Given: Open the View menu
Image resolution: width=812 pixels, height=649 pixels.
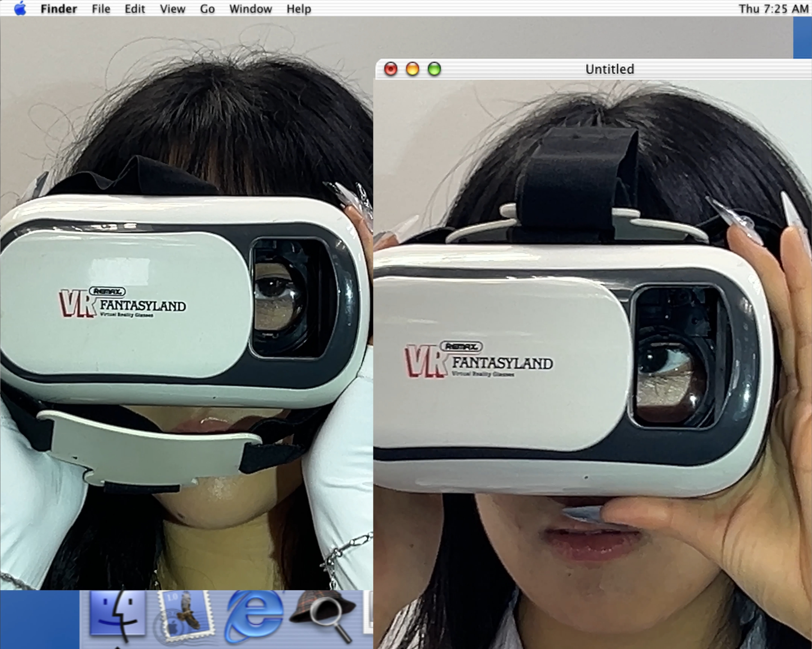Looking at the screenshot, I should [x=172, y=9].
